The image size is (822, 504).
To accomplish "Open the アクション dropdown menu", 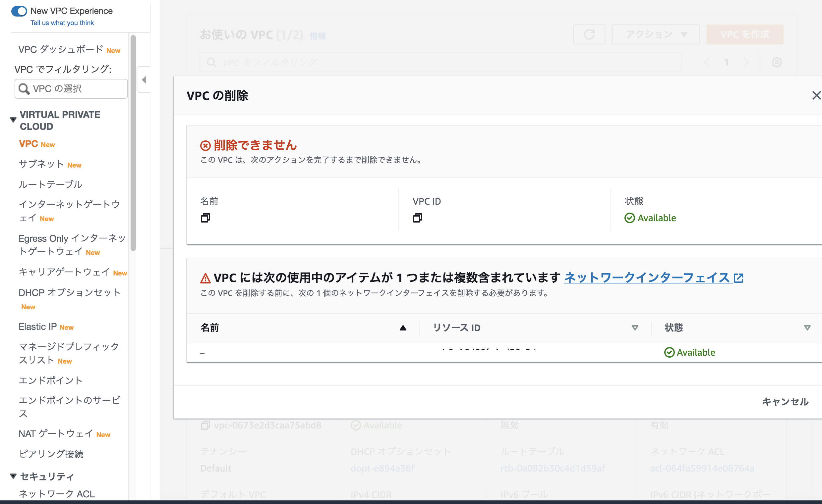I will point(655,34).
